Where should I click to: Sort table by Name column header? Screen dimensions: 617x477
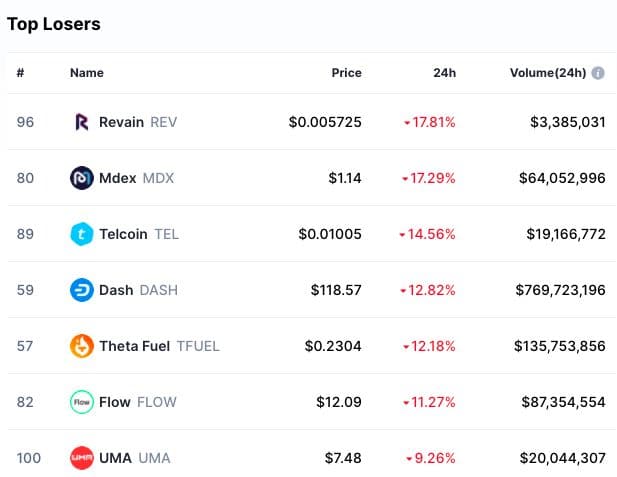coord(86,73)
